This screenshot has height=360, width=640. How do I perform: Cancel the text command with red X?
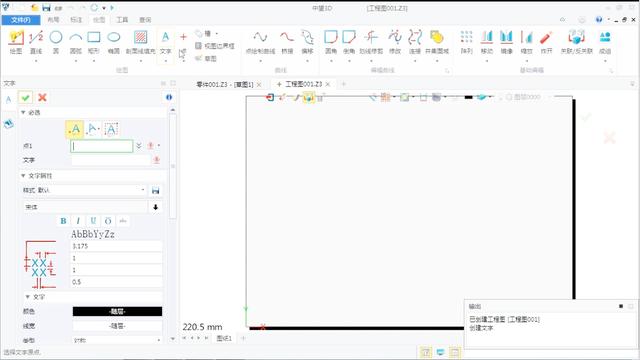click(42, 97)
